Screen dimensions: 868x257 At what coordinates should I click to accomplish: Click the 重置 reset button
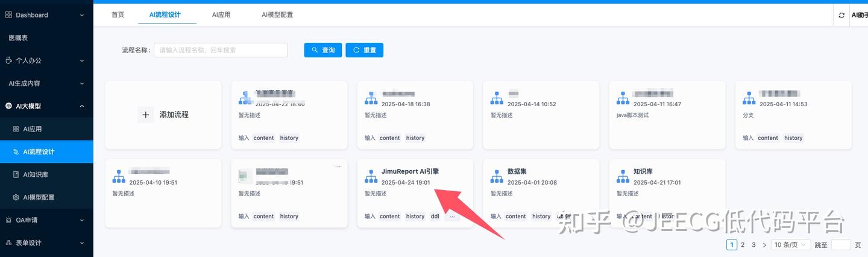364,50
